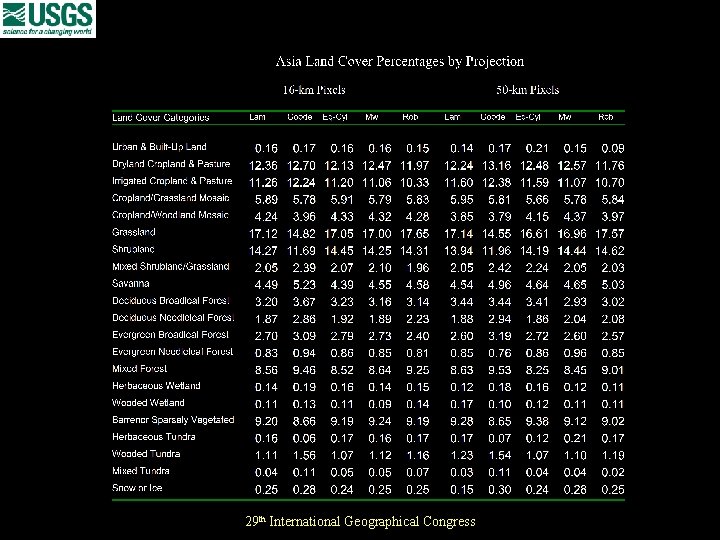Click the "Evergreen Needleleaf Forest" row label
720x540 pixels.
coord(173,351)
